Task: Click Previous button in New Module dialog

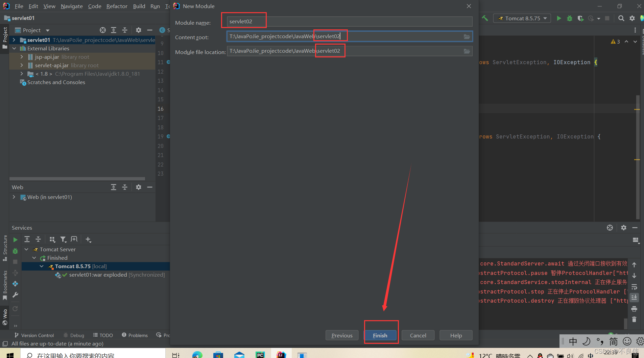Action: [x=342, y=335]
